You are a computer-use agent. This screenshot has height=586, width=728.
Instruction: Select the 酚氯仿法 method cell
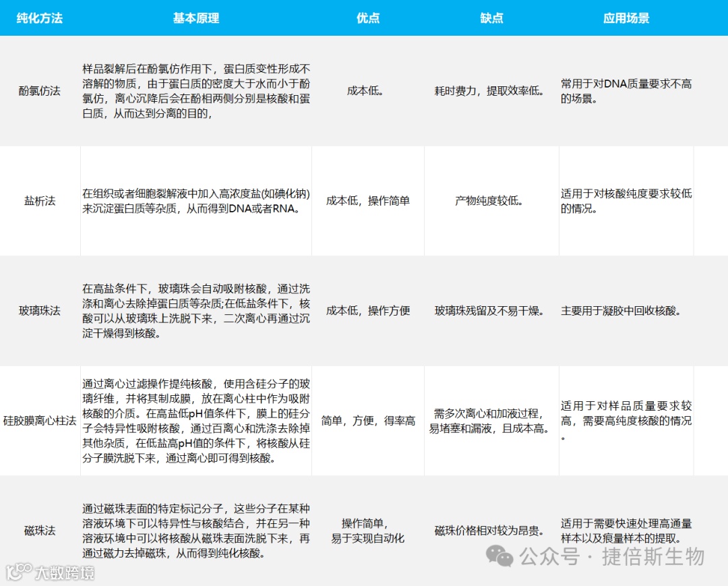click(x=40, y=91)
